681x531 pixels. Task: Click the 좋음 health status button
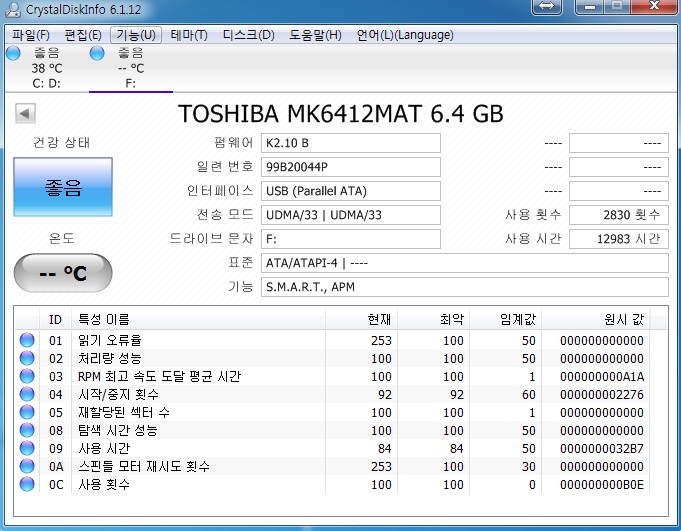click(x=63, y=187)
